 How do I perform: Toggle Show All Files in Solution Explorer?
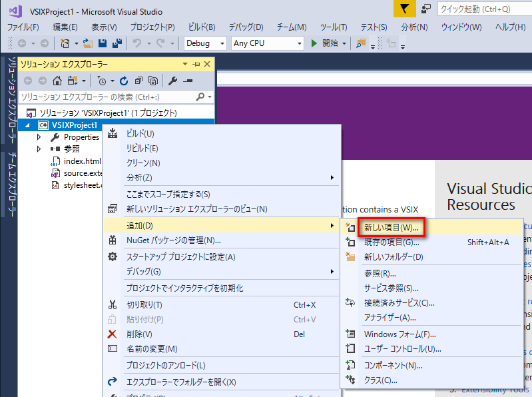click(153, 81)
